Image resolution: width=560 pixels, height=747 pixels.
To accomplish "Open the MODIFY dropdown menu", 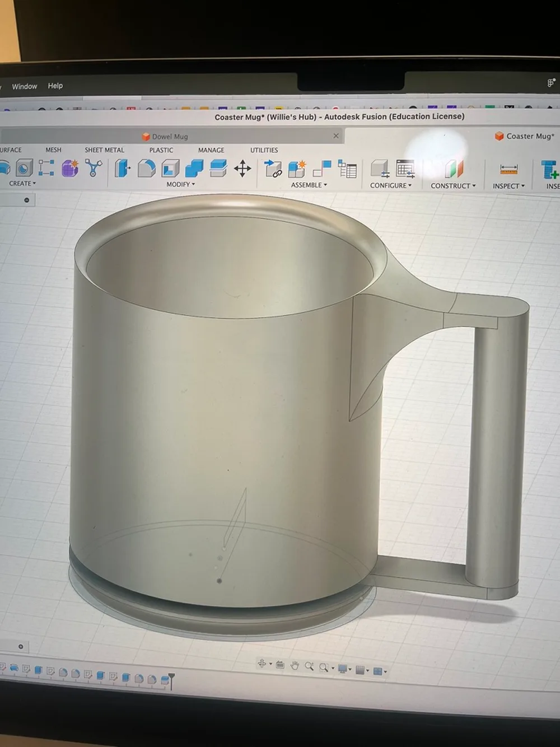I will [180, 184].
